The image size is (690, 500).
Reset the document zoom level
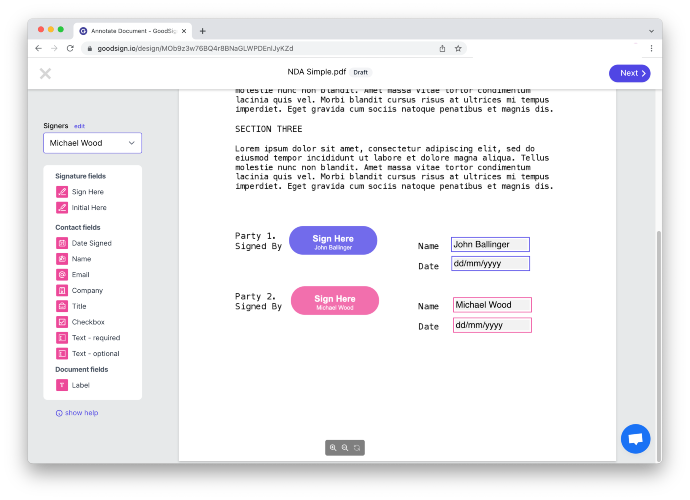(x=357, y=448)
